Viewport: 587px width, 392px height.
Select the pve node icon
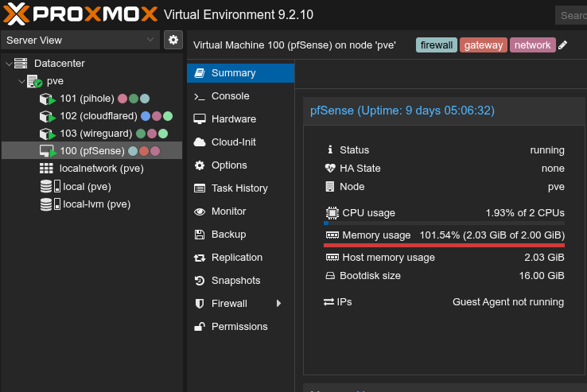34,81
